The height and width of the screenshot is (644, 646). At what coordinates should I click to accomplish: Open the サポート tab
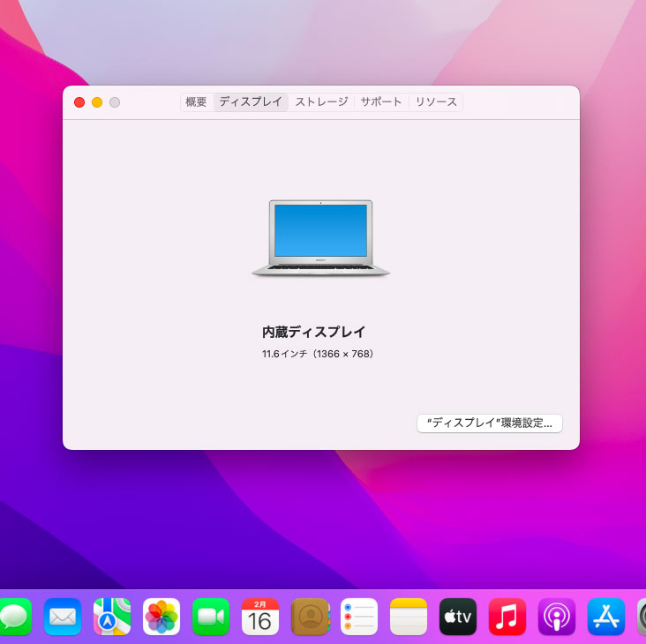point(381,101)
